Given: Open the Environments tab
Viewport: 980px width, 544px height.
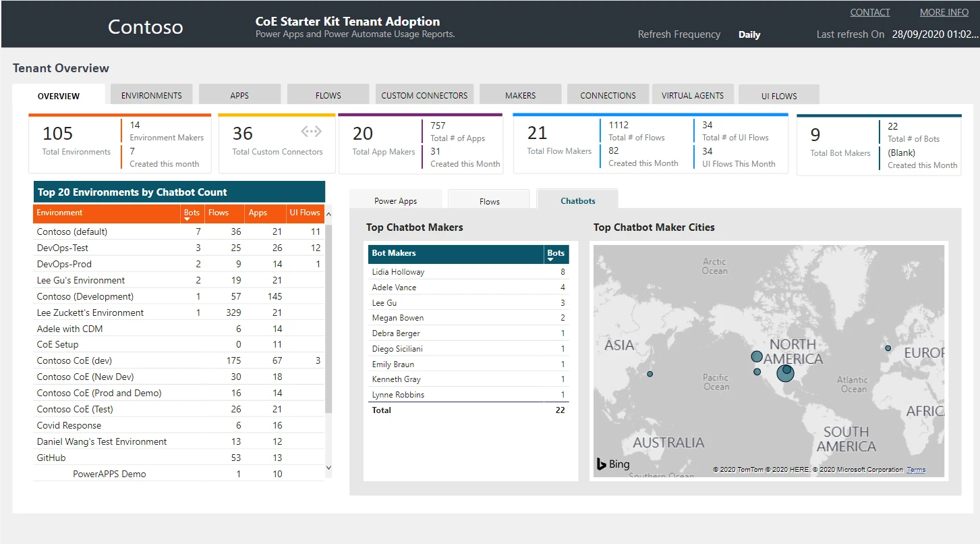Looking at the screenshot, I should tap(152, 95).
